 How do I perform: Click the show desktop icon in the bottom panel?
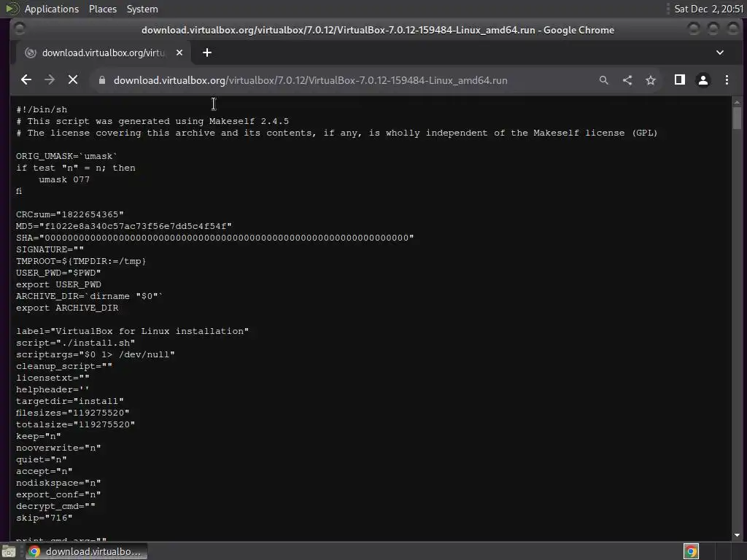tap(9, 551)
